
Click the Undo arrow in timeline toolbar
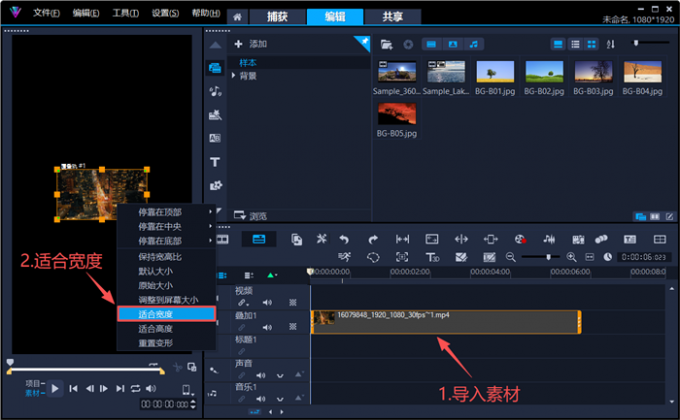[344, 239]
